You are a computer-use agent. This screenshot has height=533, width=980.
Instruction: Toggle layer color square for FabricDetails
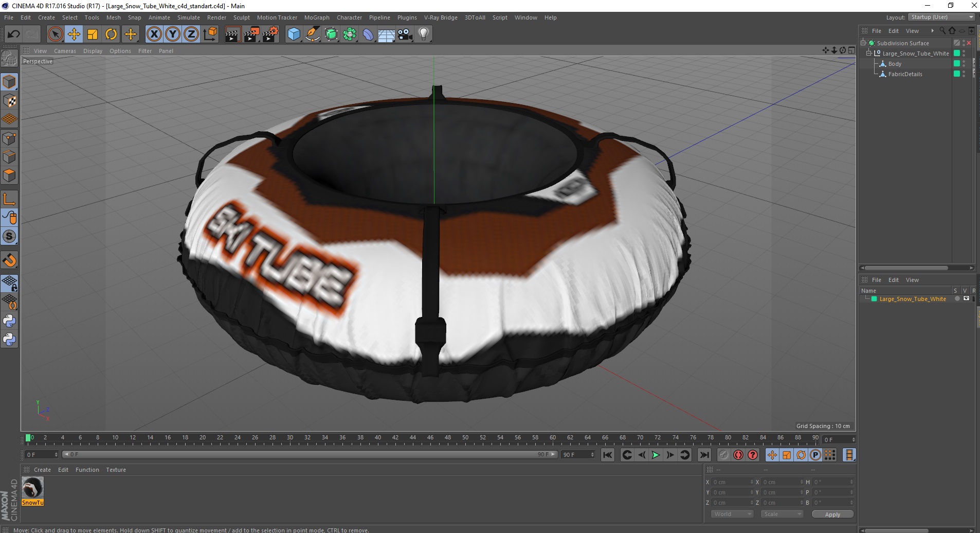957,74
